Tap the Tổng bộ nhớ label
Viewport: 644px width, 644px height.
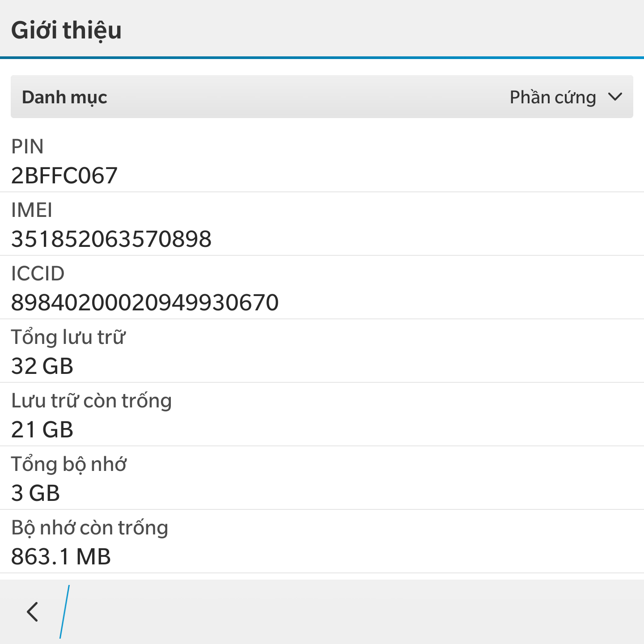point(69,464)
